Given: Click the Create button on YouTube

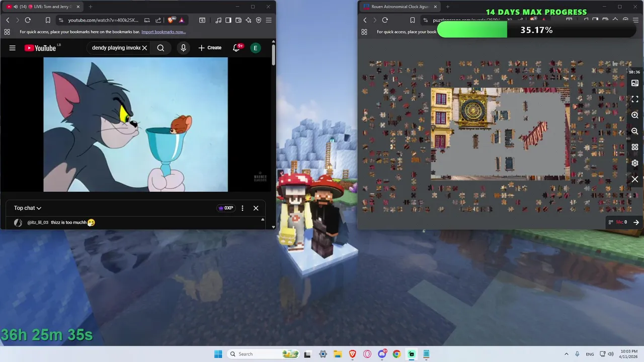Looking at the screenshot, I should [210, 48].
